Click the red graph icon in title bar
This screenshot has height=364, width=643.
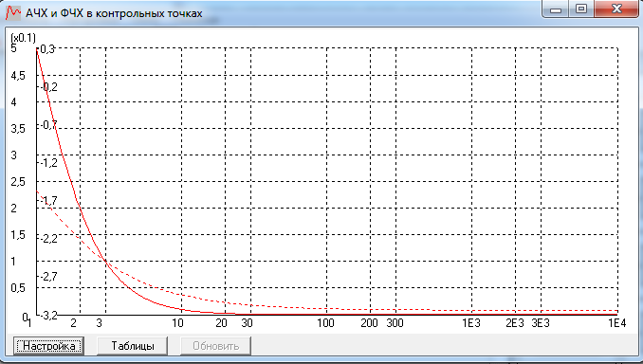[x=13, y=12]
